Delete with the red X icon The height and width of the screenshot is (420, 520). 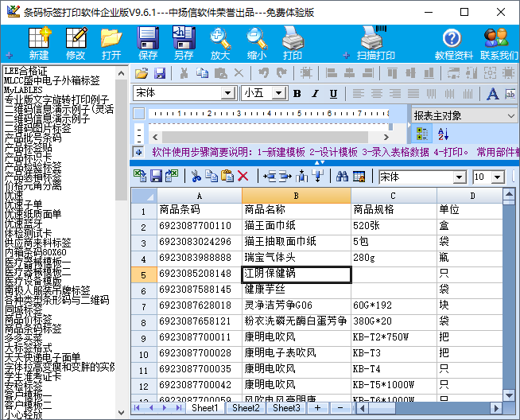coord(243,176)
